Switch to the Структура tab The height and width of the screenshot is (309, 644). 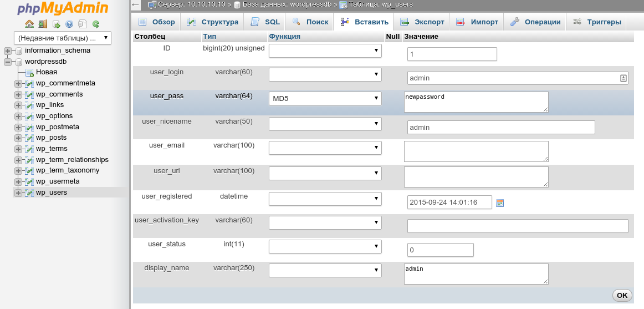pos(213,22)
